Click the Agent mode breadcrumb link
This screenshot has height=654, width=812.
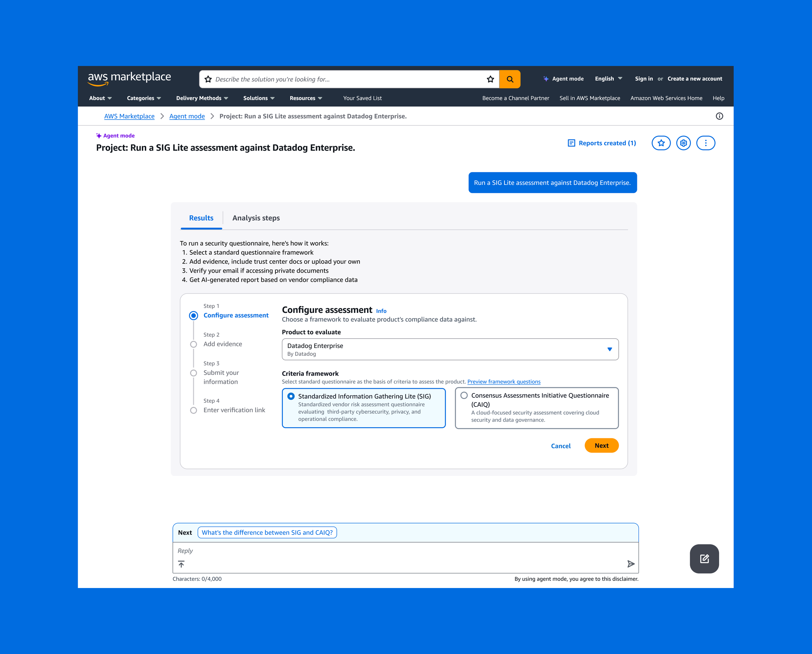pos(187,116)
